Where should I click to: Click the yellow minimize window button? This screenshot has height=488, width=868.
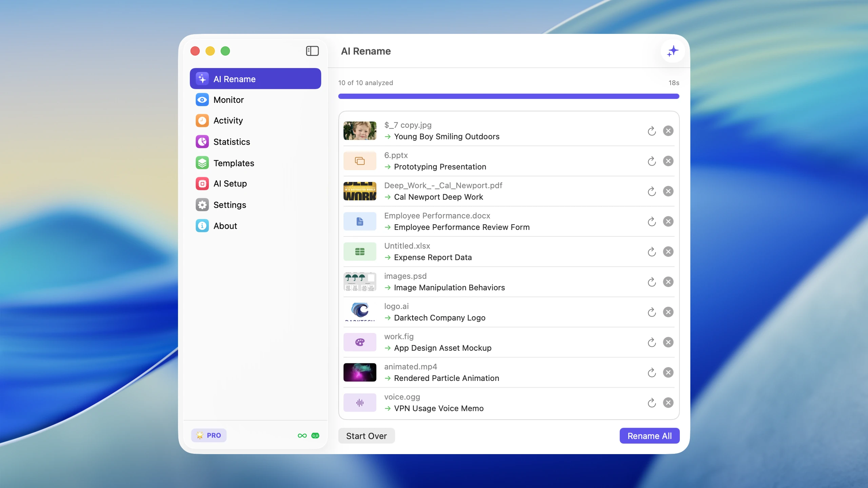pos(210,51)
